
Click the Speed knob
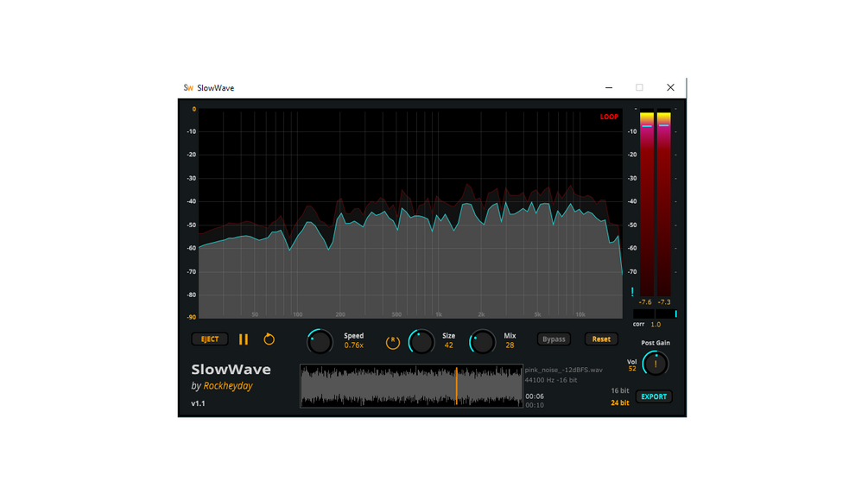(320, 341)
